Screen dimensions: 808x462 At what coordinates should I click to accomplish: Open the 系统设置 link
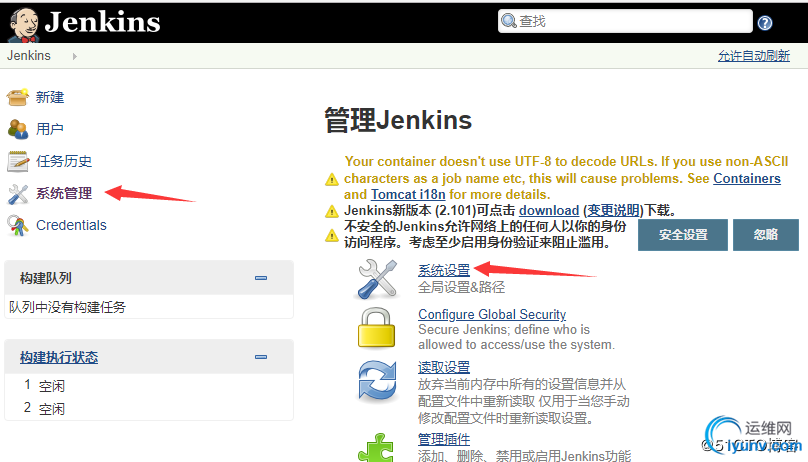444,270
